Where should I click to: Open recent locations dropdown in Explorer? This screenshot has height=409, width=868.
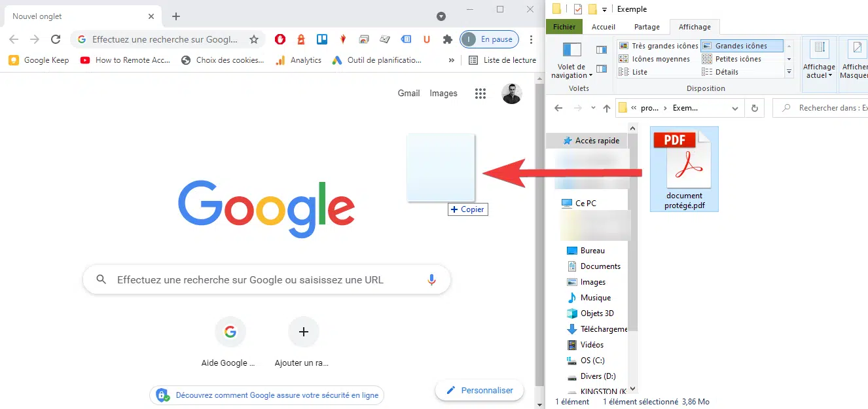pyautogui.click(x=593, y=108)
